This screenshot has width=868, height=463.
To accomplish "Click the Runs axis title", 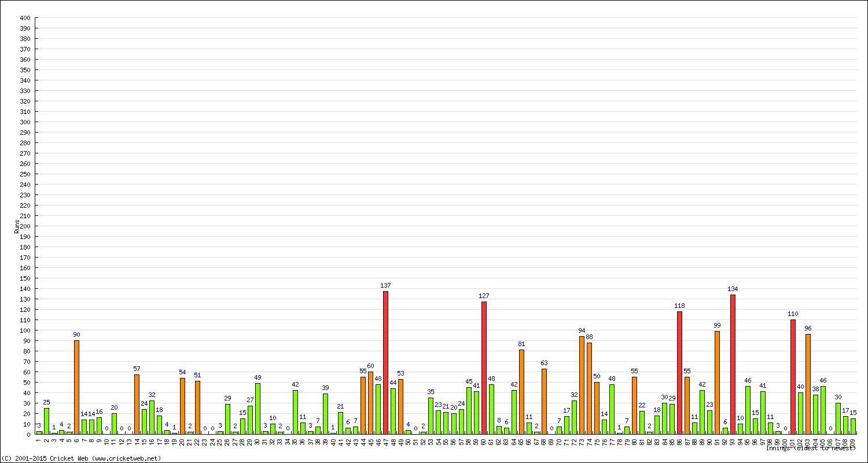I will [x=16, y=226].
